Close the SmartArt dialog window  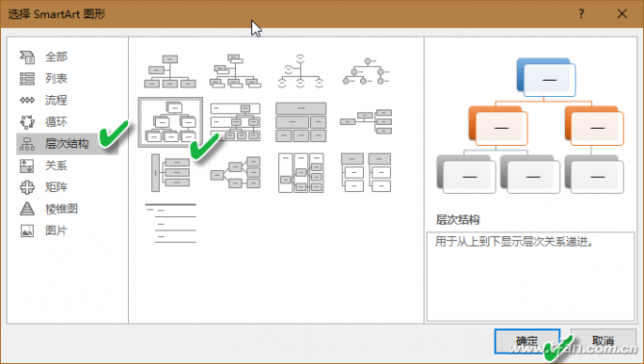tap(622, 14)
